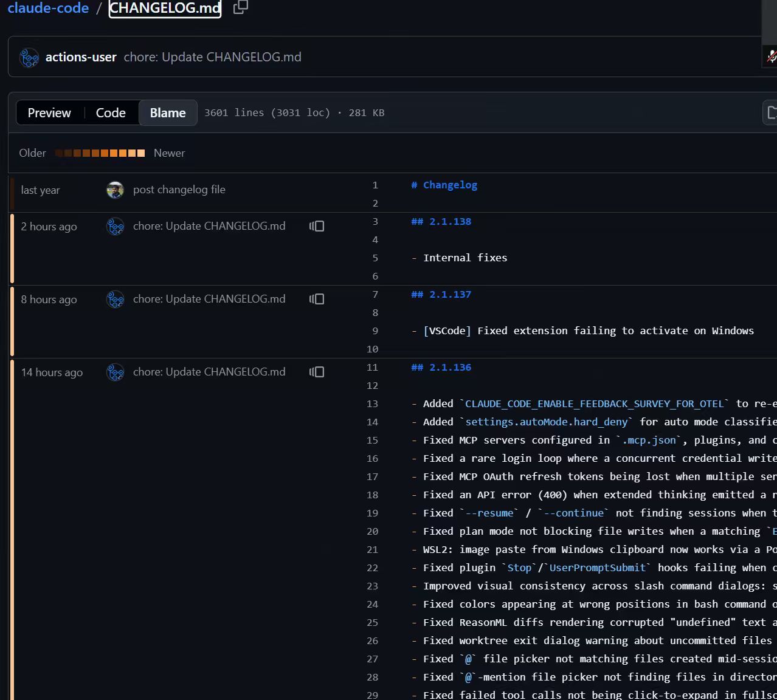
Task: Click the 'Fixed MCP servers configured in' line
Action: click(593, 441)
